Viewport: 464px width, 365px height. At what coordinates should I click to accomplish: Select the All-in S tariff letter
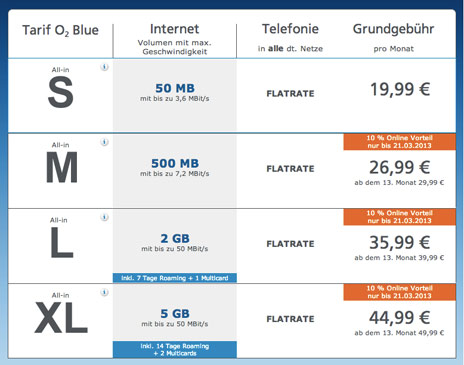point(61,92)
